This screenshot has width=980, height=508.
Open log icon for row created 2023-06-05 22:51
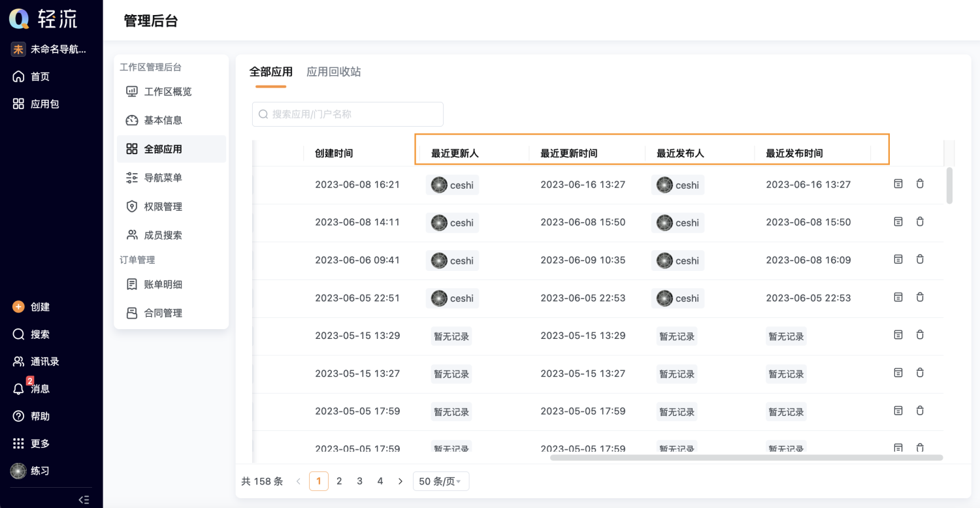pyautogui.click(x=898, y=298)
